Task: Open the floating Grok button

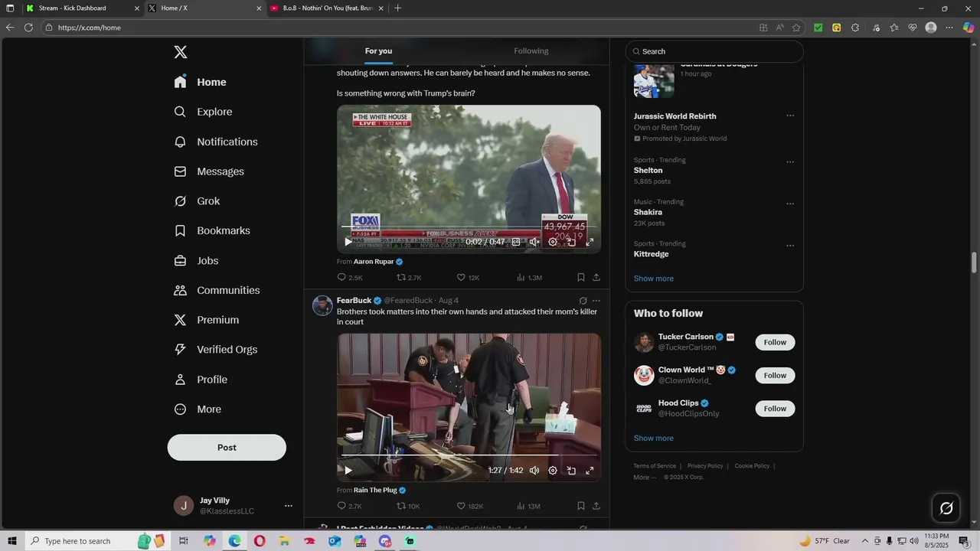Action: click(946, 508)
